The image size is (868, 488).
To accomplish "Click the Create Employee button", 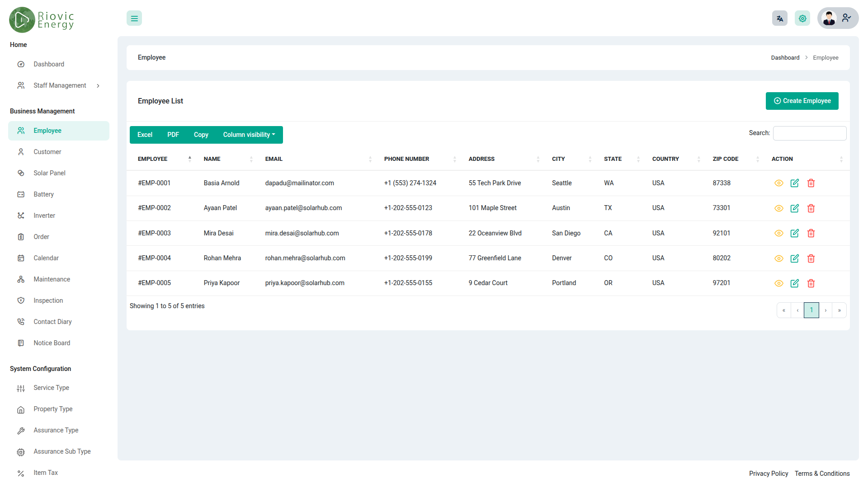I will pos(802,101).
